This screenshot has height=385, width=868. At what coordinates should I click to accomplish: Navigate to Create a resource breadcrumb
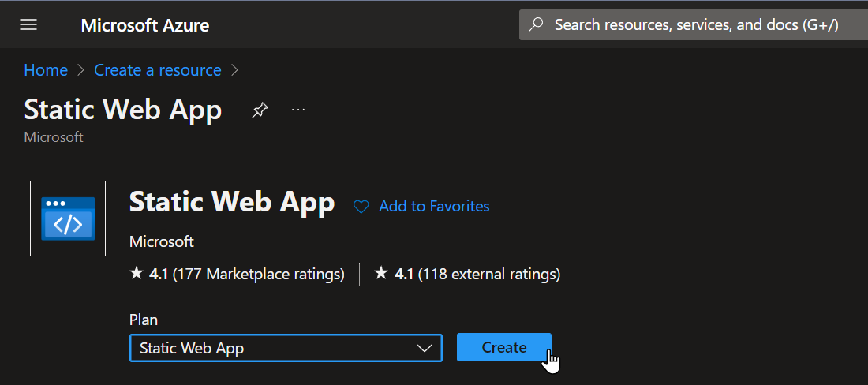158,70
